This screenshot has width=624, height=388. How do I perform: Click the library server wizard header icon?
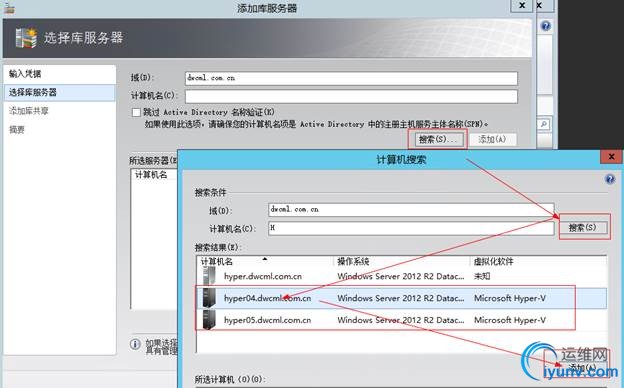pyautogui.click(x=26, y=38)
